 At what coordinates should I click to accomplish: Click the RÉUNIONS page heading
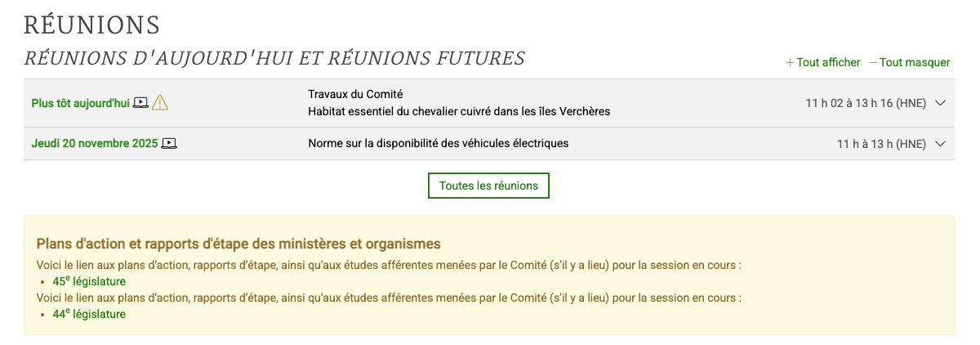tap(91, 25)
